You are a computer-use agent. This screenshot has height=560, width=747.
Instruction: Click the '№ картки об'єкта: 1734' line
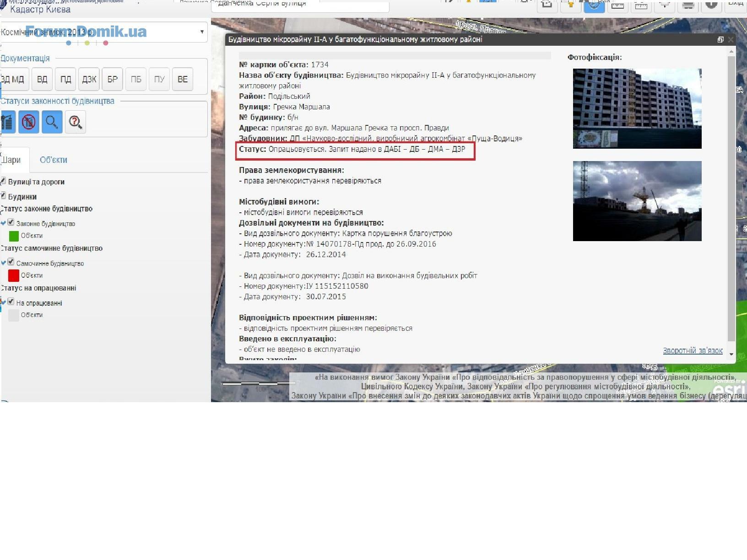coord(284,65)
